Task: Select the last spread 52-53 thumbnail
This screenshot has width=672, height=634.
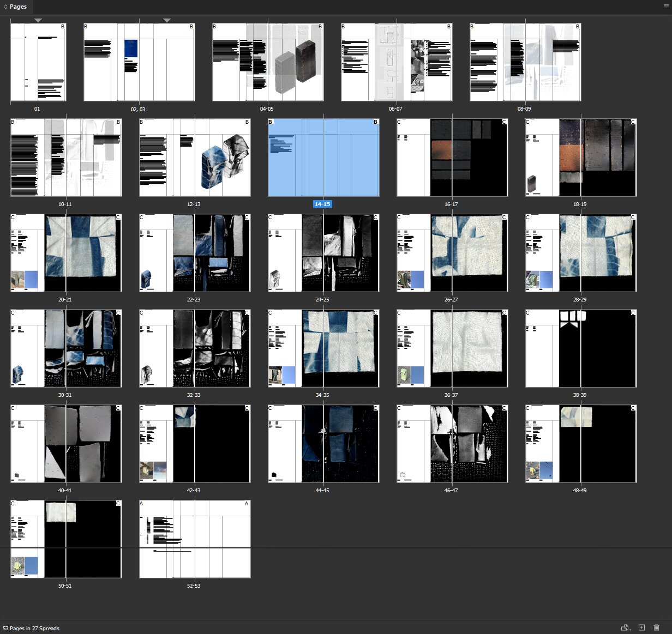Action: 195,539
